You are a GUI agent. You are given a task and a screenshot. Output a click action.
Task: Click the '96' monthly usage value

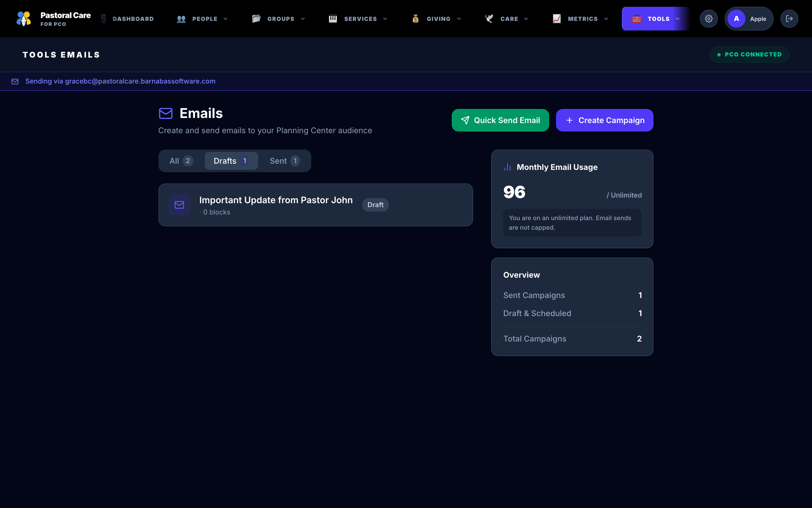tap(514, 192)
